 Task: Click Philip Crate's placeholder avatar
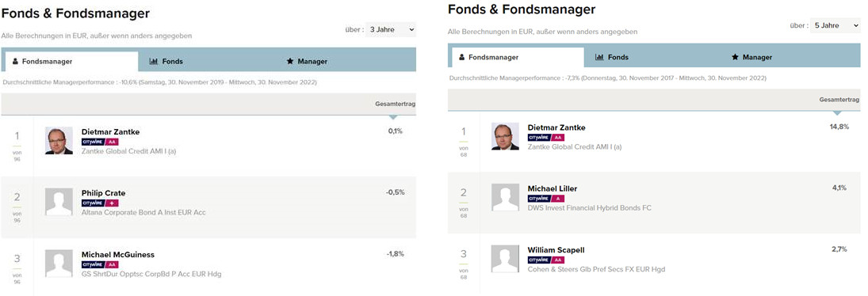(59, 202)
